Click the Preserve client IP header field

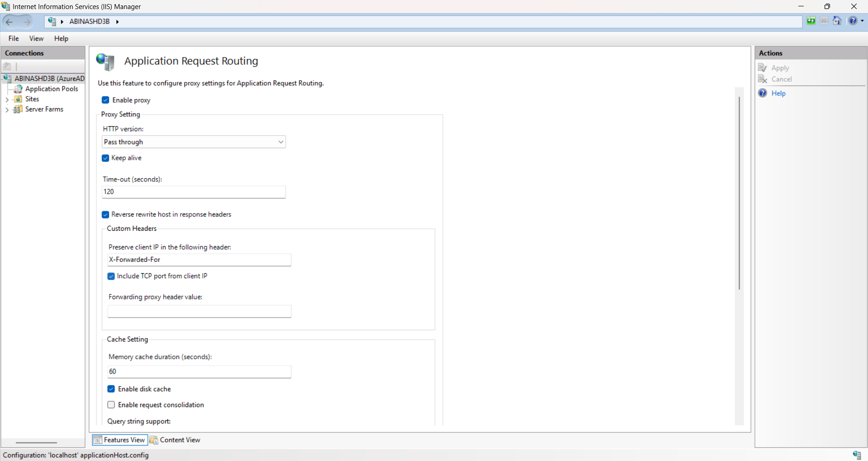click(199, 260)
